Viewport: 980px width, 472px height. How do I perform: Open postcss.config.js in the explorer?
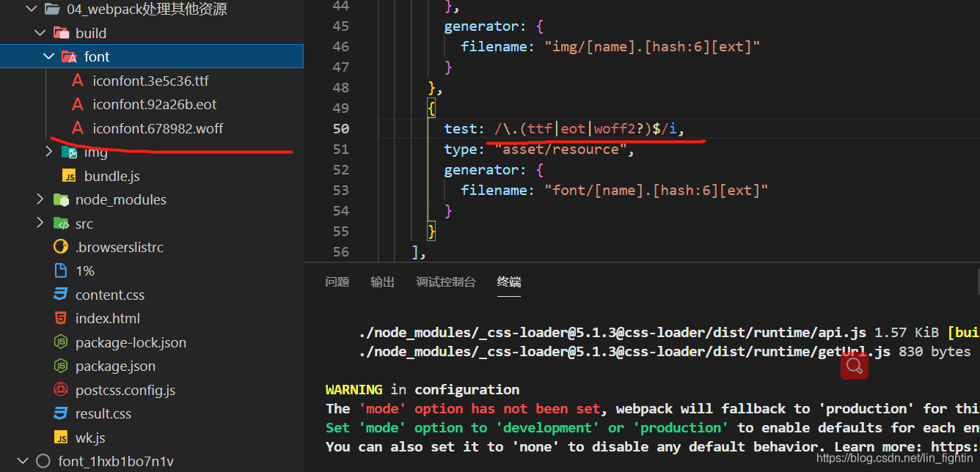(x=125, y=390)
